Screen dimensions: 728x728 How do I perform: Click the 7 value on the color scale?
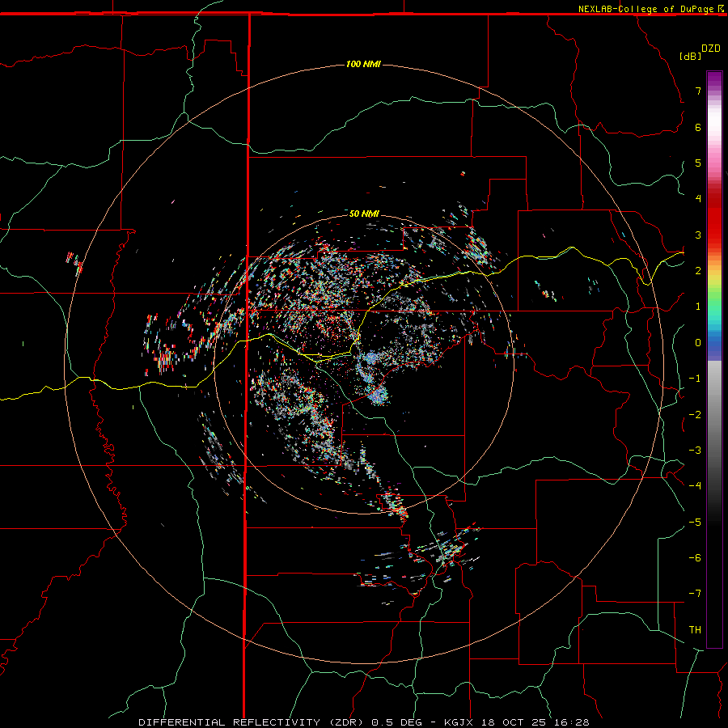point(698,91)
